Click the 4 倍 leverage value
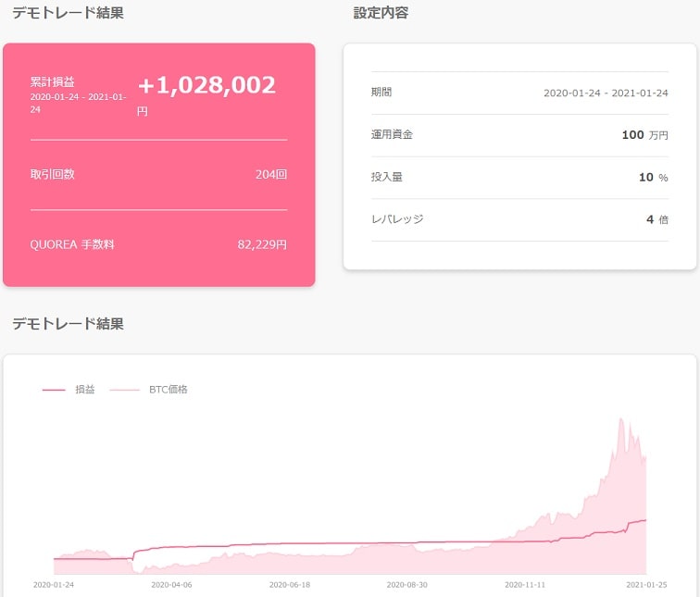The height and width of the screenshot is (597, 700). click(x=657, y=219)
